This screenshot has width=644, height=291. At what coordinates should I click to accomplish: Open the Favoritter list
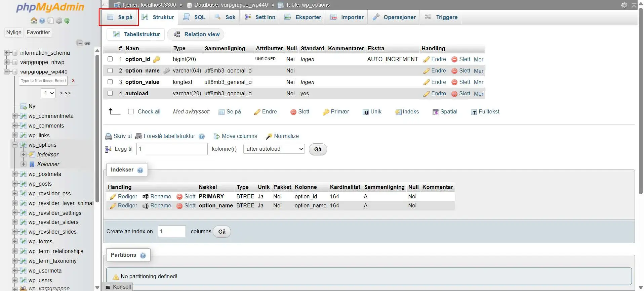point(38,33)
